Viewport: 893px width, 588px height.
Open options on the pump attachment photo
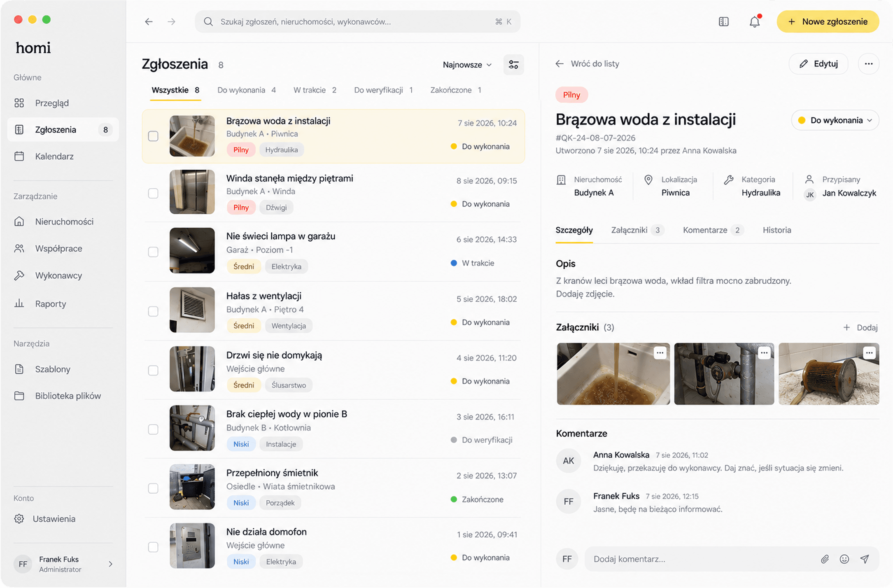pos(764,353)
